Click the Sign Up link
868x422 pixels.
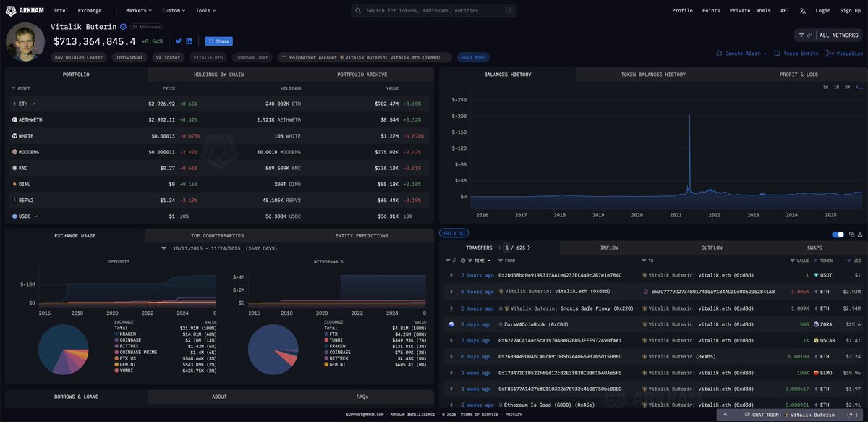(x=851, y=11)
